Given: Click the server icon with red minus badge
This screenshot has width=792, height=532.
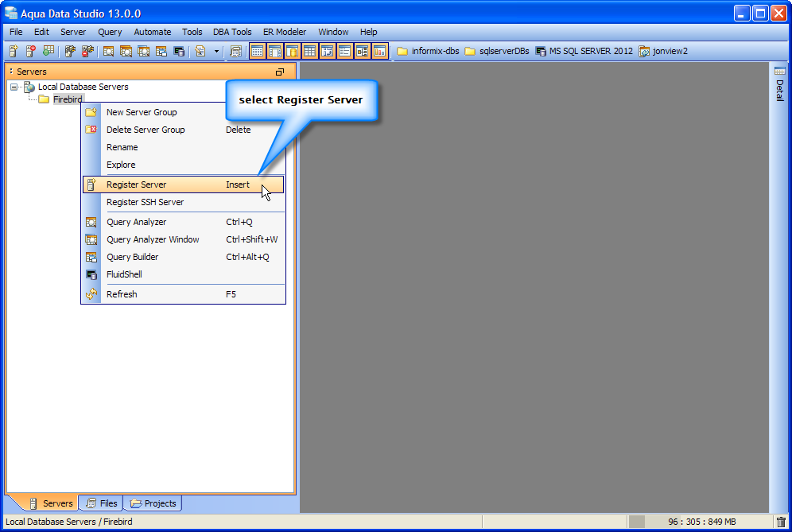Looking at the screenshot, I should [31, 51].
